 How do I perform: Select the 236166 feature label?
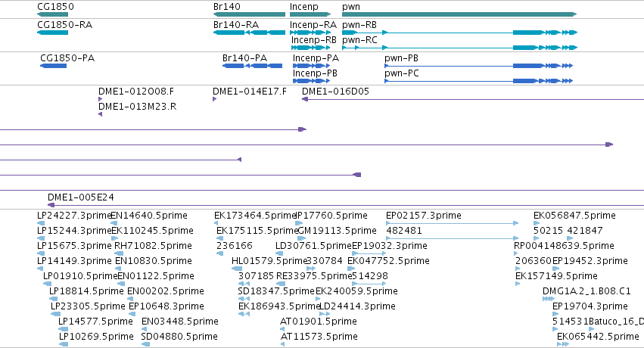click(234, 245)
